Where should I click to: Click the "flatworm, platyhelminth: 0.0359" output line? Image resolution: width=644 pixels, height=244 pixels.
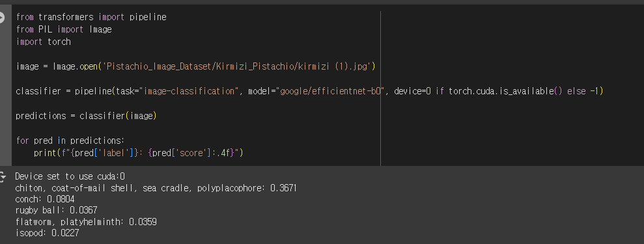[86, 222]
